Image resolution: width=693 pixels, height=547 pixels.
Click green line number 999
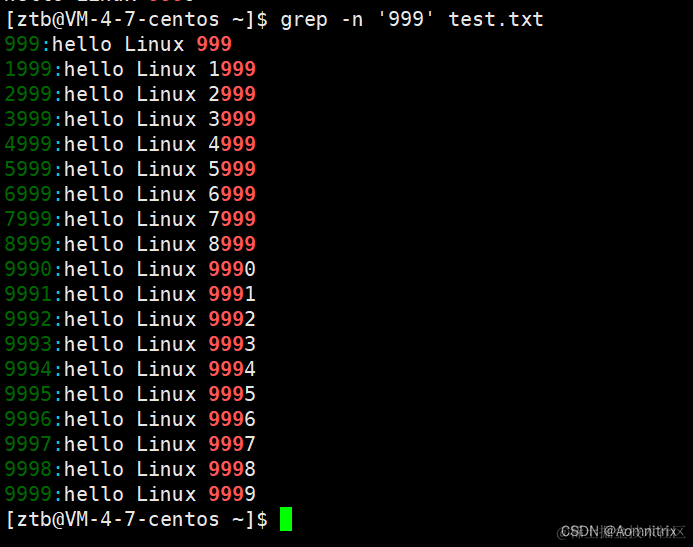coord(23,44)
